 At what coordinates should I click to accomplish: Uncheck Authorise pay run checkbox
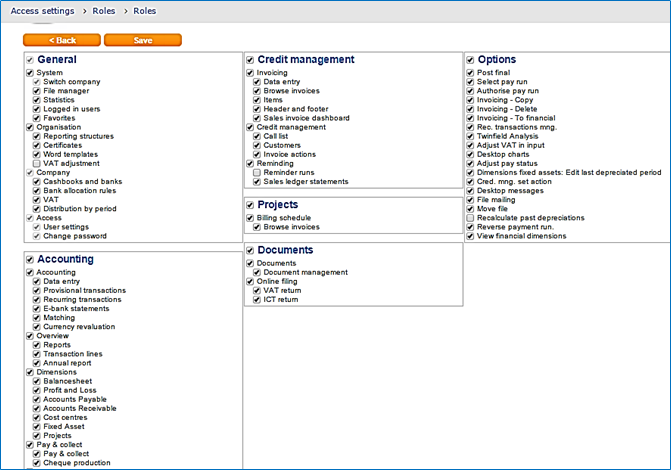point(470,91)
